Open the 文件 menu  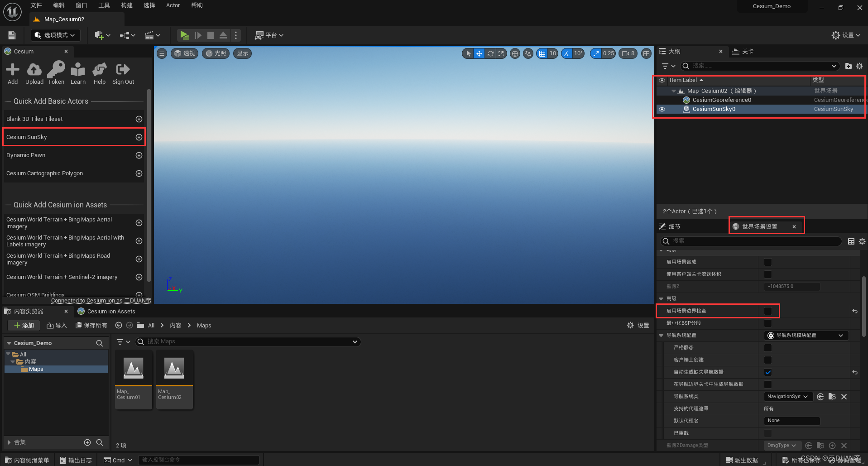pyautogui.click(x=36, y=5)
